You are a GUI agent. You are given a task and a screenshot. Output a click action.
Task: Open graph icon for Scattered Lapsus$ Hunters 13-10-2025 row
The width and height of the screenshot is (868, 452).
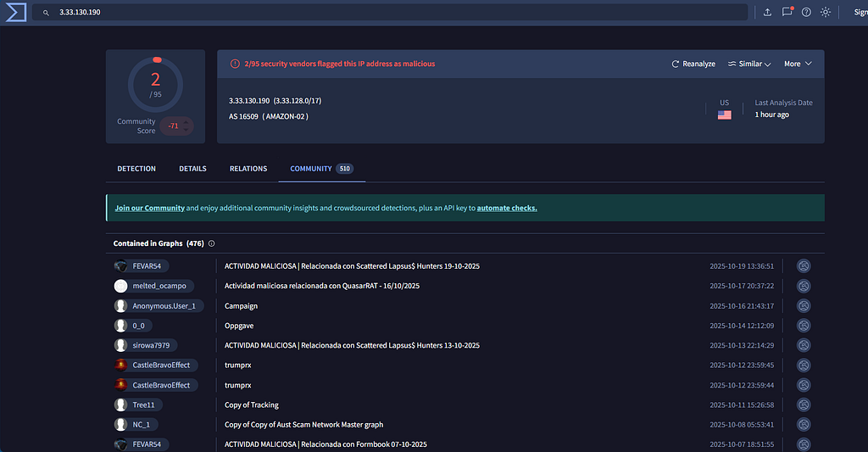coord(804,345)
